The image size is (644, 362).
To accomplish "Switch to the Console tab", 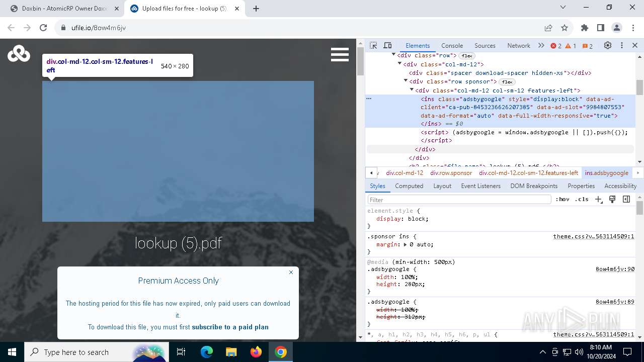I will click(x=452, y=45).
